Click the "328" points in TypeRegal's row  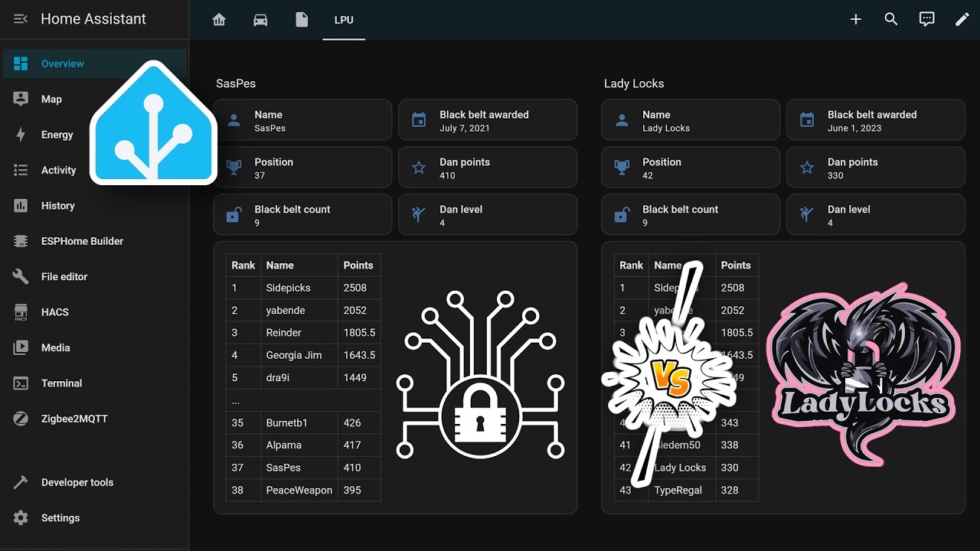pyautogui.click(x=730, y=490)
